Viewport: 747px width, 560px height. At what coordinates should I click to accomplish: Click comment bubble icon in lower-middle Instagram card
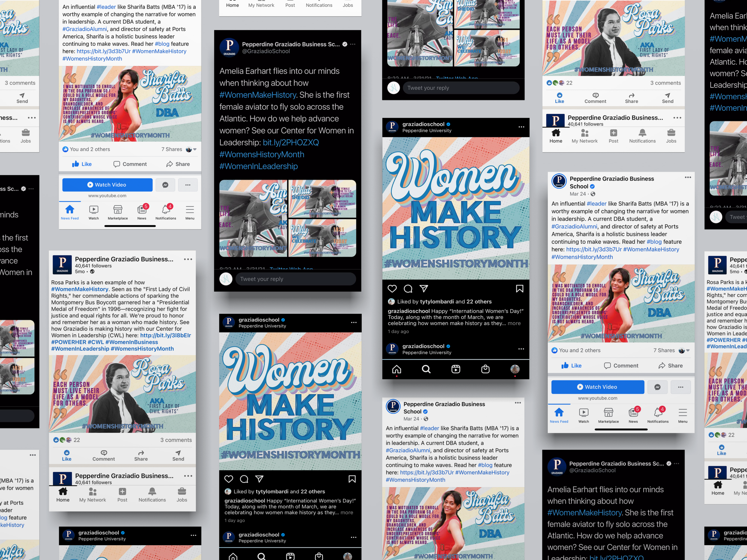pos(244,479)
